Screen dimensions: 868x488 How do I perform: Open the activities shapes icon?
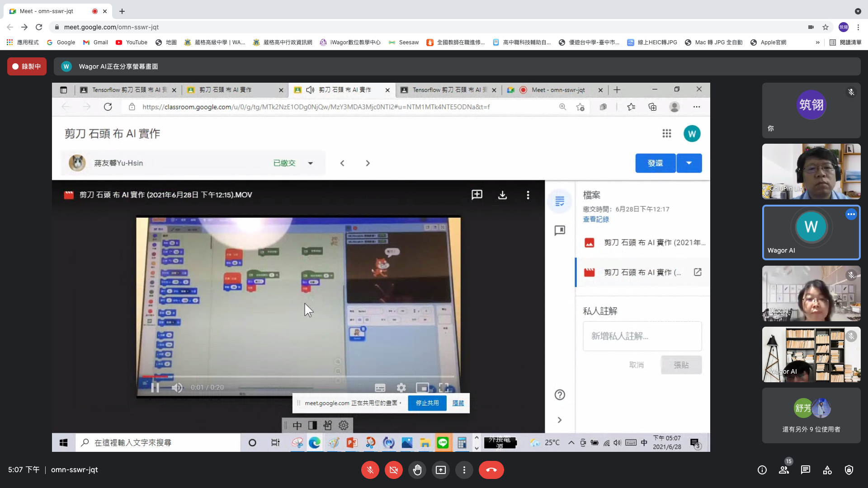(827, 470)
